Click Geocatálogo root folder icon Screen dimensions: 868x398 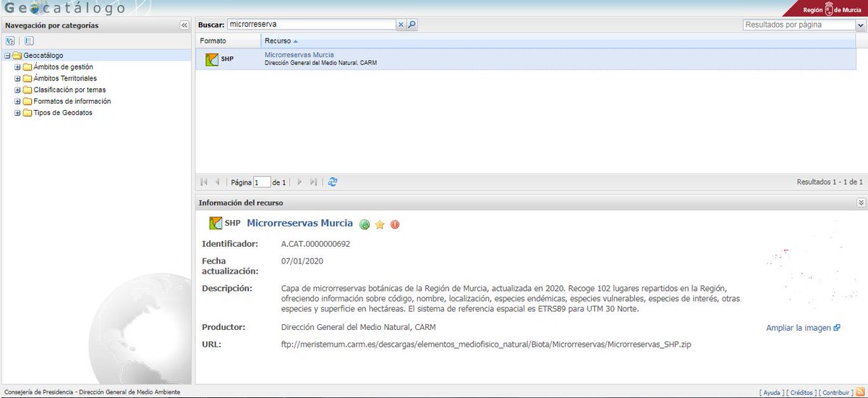17,55
